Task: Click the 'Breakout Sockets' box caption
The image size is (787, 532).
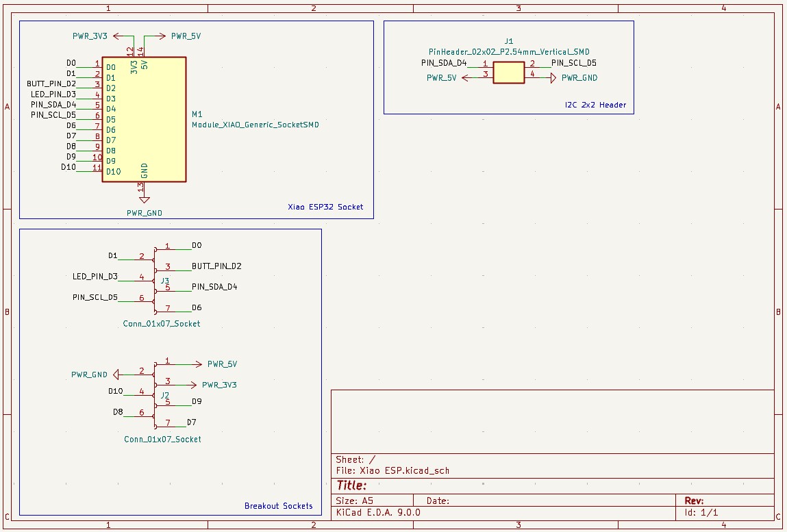Action: coord(279,506)
